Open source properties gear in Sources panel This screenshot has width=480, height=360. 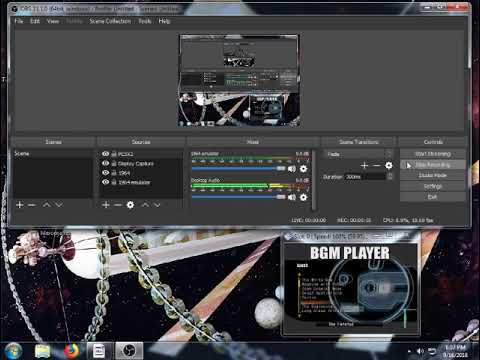click(x=130, y=205)
